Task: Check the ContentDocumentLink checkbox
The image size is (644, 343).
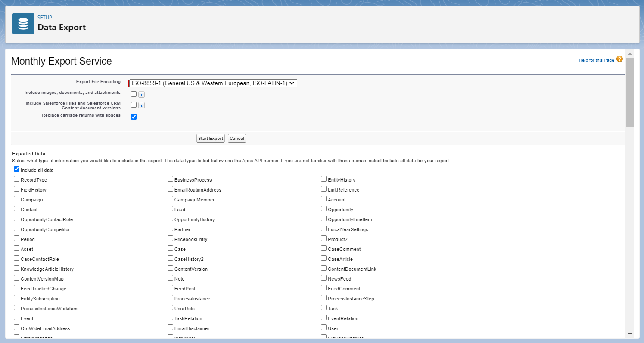Action: coord(324,268)
